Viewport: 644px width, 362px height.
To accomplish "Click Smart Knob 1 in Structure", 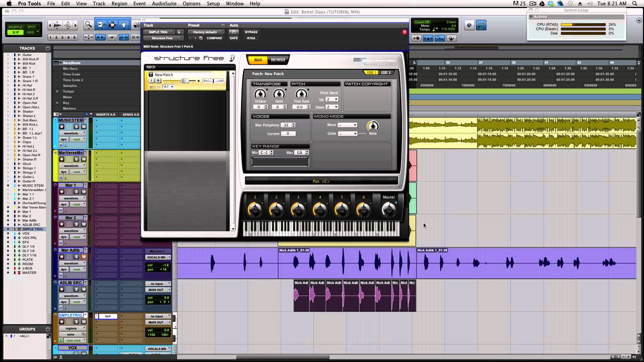I will coord(255,209).
